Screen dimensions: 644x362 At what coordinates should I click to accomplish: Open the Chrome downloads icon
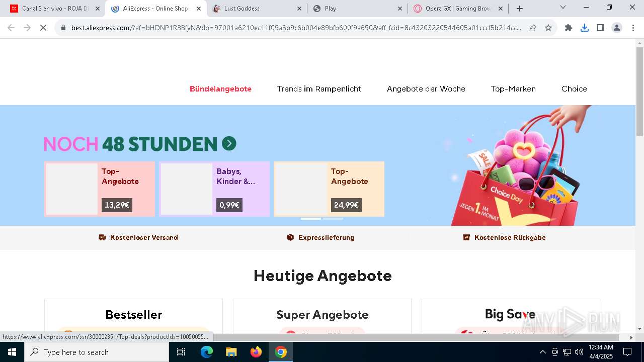[585, 28]
